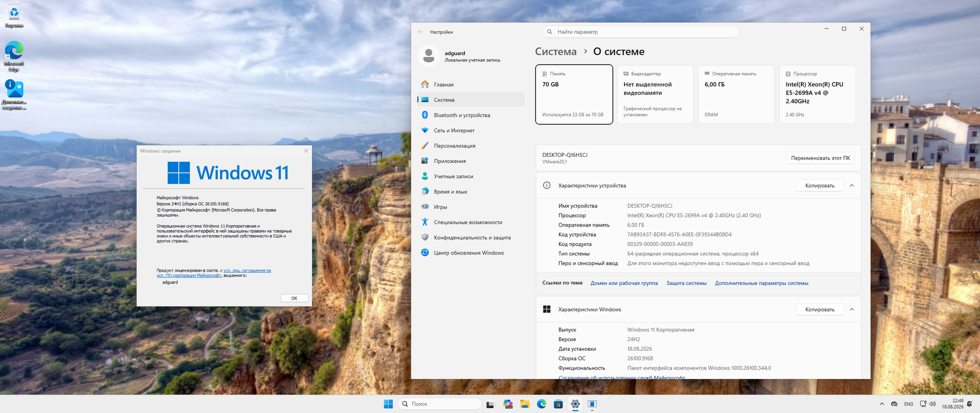
Task: Close the winver dialog window
Action: [306, 151]
